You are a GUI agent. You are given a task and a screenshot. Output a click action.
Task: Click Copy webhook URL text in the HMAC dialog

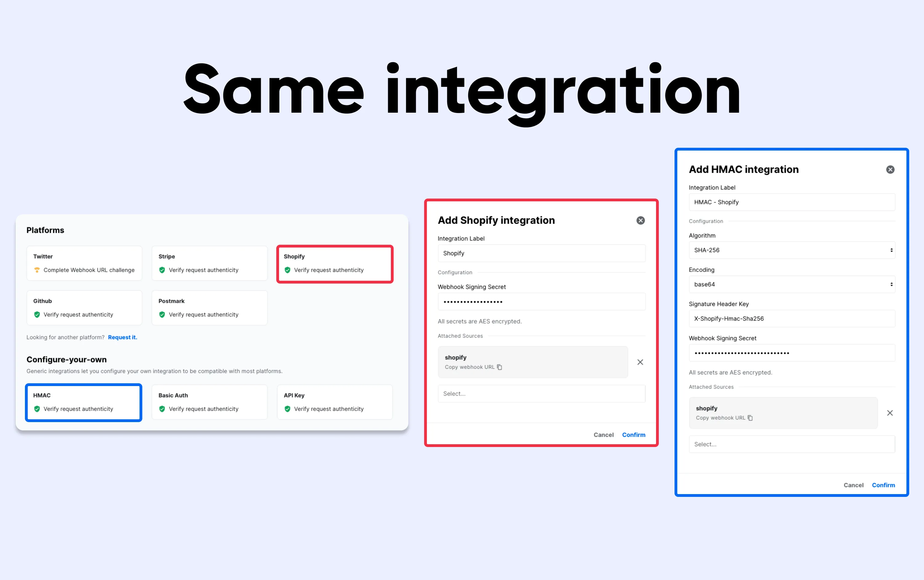point(721,418)
